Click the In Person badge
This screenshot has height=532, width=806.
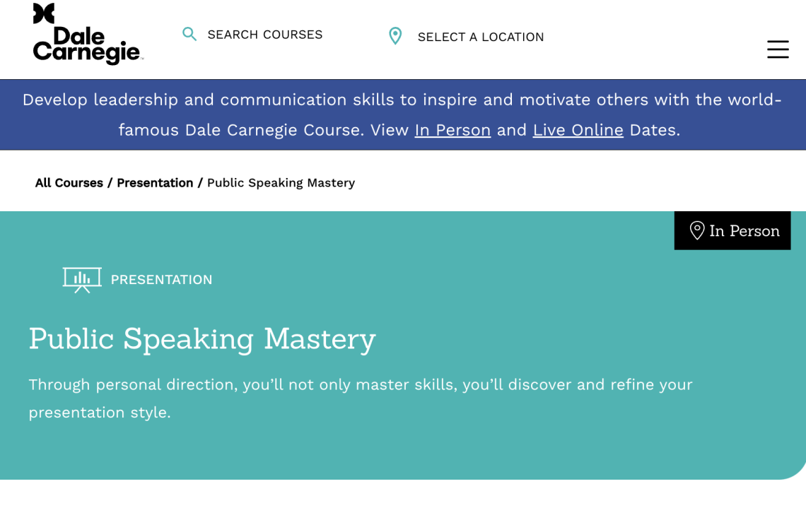click(x=732, y=230)
